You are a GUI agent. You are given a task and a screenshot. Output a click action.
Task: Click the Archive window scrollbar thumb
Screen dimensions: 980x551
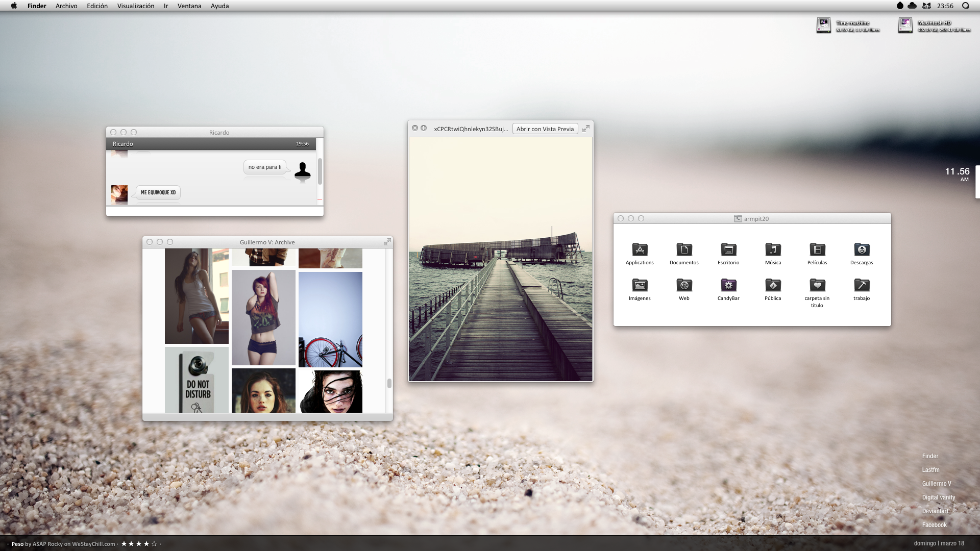pyautogui.click(x=389, y=383)
